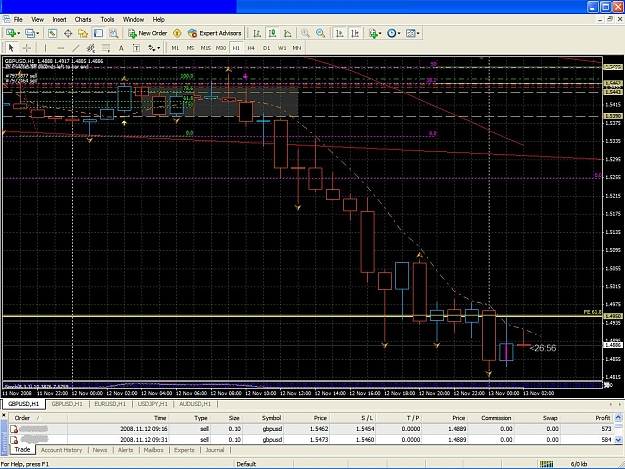
Task: Select the H1 timeframe button
Action: click(x=236, y=48)
